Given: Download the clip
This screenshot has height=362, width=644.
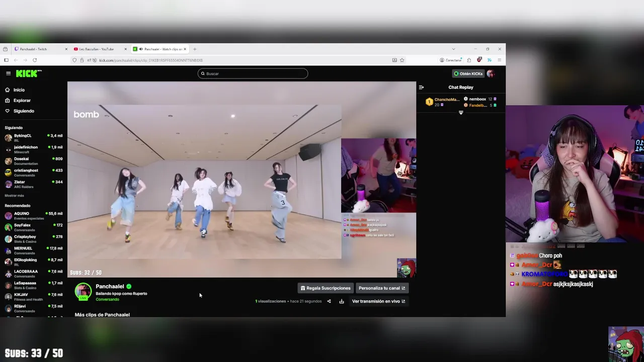Looking at the screenshot, I should [342, 301].
